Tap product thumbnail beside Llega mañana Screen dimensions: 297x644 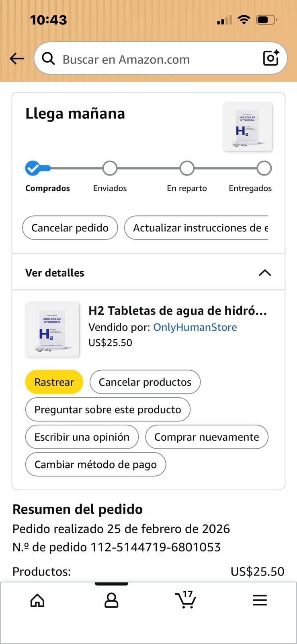[248, 127]
